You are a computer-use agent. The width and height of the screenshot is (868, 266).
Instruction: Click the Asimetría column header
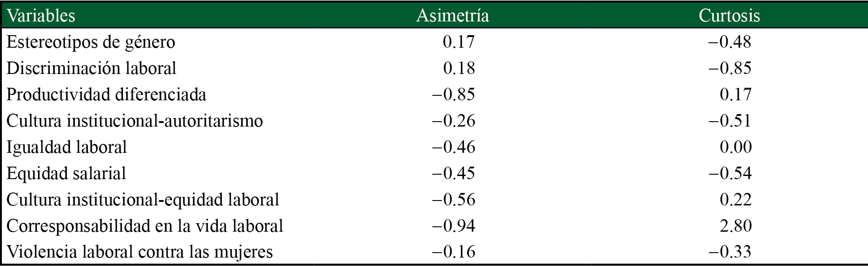452,16
